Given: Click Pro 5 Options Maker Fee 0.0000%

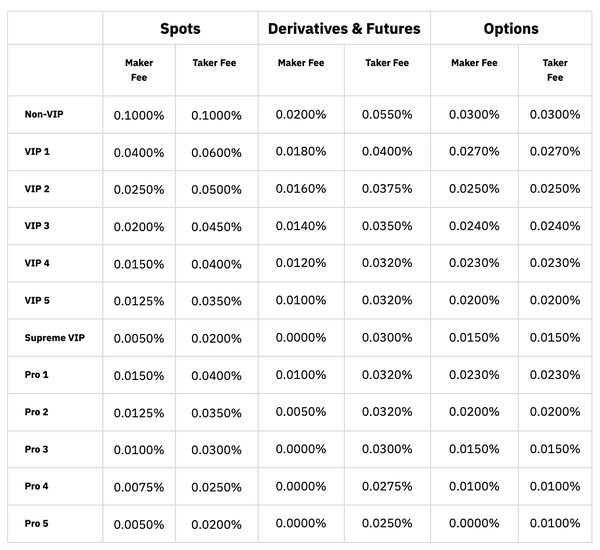Looking at the screenshot, I should [473, 525].
